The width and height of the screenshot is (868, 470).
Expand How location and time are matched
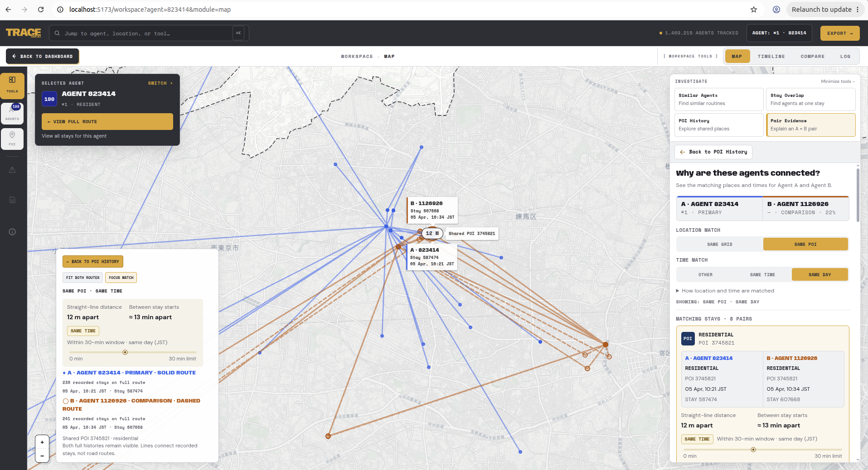point(725,291)
